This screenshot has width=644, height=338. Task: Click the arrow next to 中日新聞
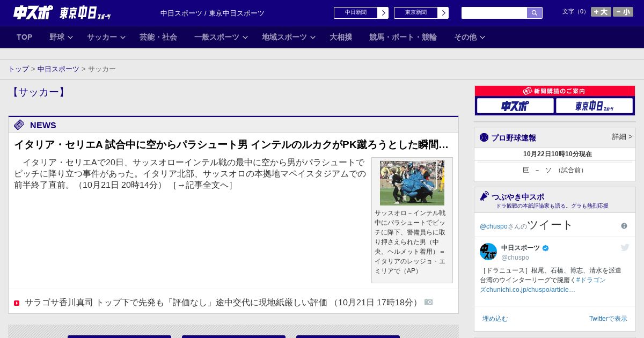coord(383,13)
